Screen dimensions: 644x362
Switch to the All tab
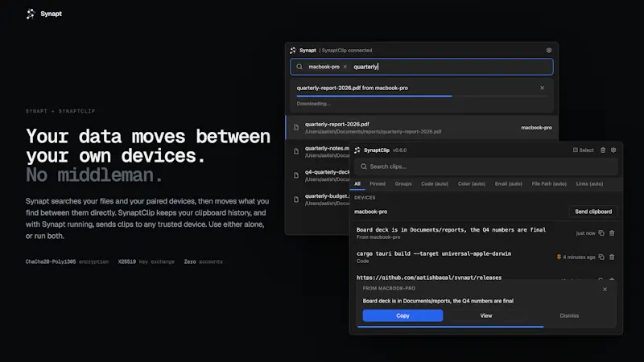(x=357, y=184)
